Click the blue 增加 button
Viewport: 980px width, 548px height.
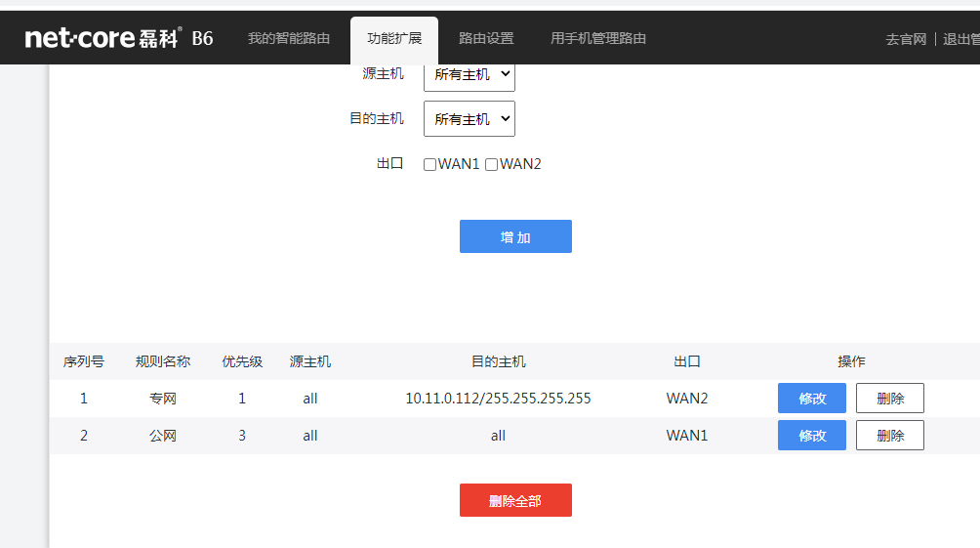(x=515, y=236)
